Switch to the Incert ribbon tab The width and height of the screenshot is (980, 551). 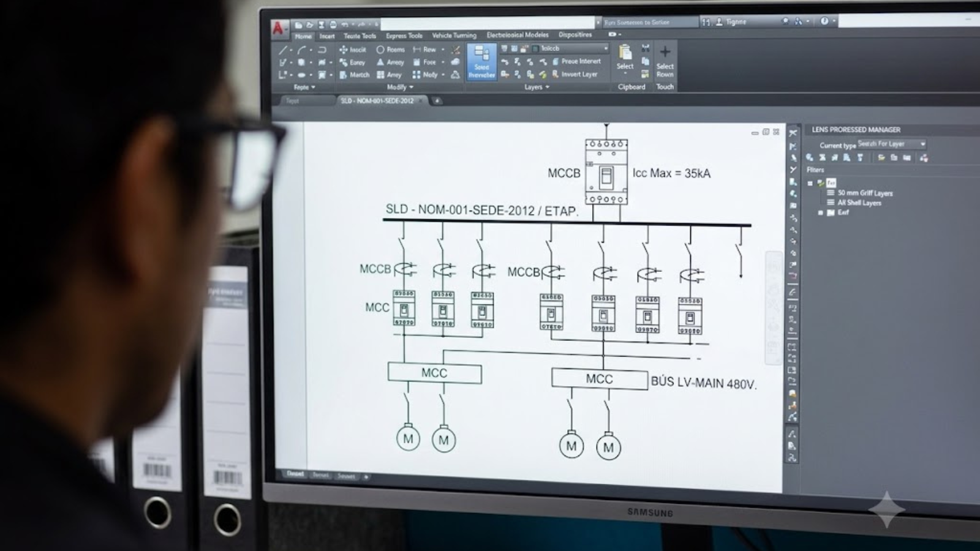[x=327, y=36]
